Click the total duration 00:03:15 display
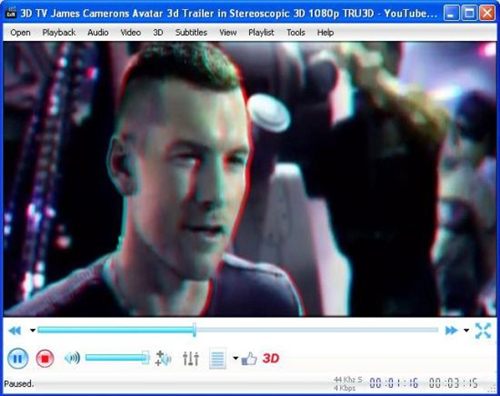Image resolution: width=500 pixels, height=396 pixels. click(x=453, y=383)
